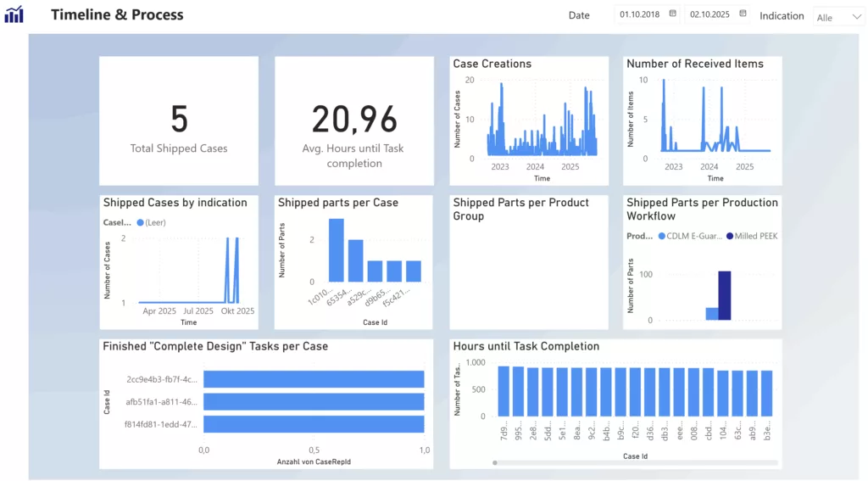Screen dimensions: 868x481
Task: Open the start date calendar picker icon
Action: pos(673,14)
